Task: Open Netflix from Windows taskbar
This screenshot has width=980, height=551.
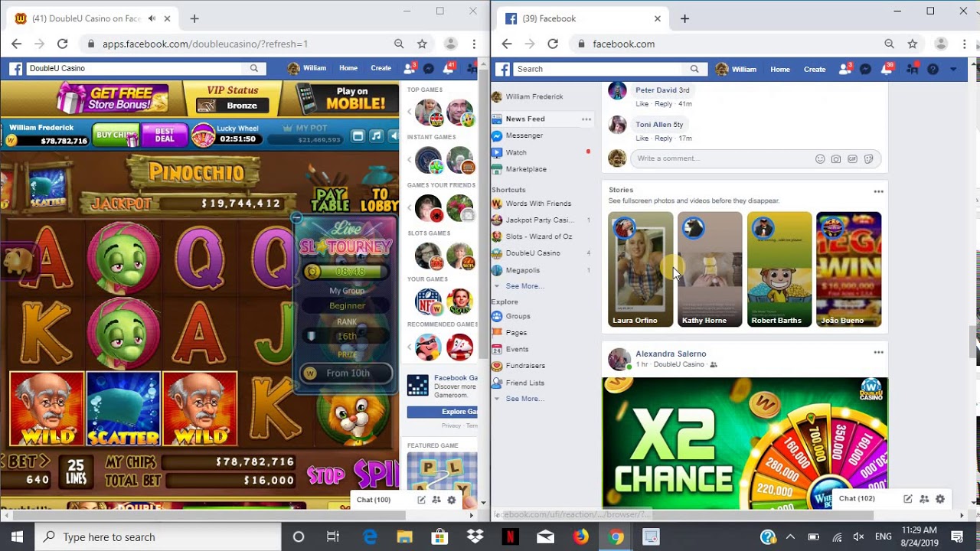Action: coord(510,536)
